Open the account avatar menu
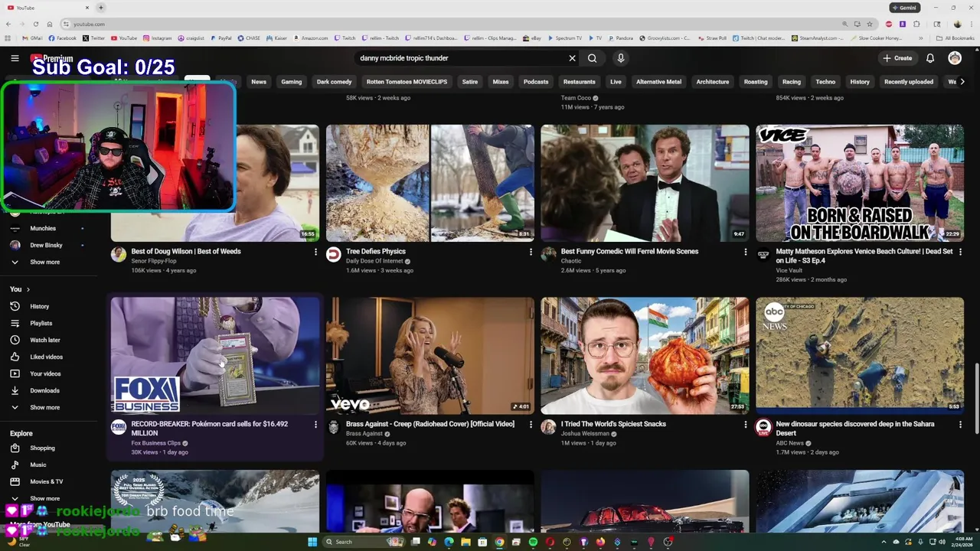The height and width of the screenshot is (551, 980). coord(955,58)
